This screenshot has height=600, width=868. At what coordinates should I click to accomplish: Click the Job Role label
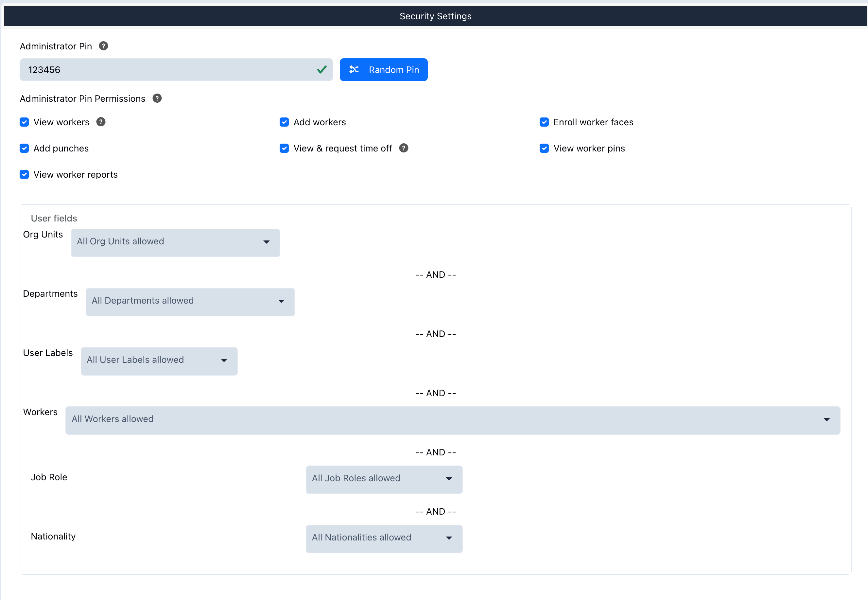49,477
